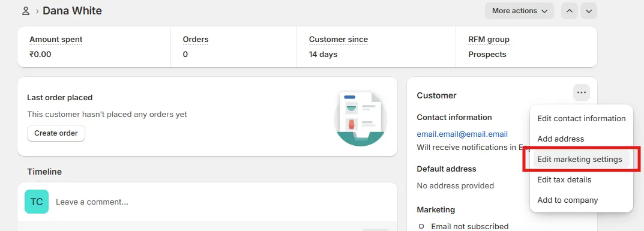Click the RFM group label

tap(489, 40)
